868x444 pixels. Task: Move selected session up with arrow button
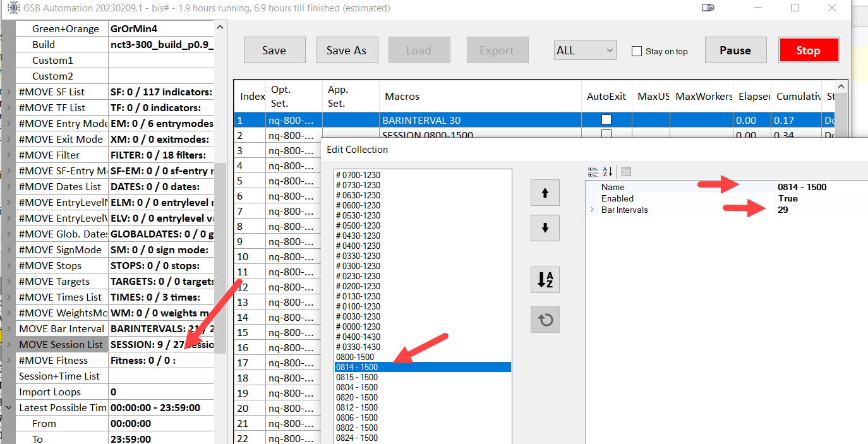click(x=545, y=193)
